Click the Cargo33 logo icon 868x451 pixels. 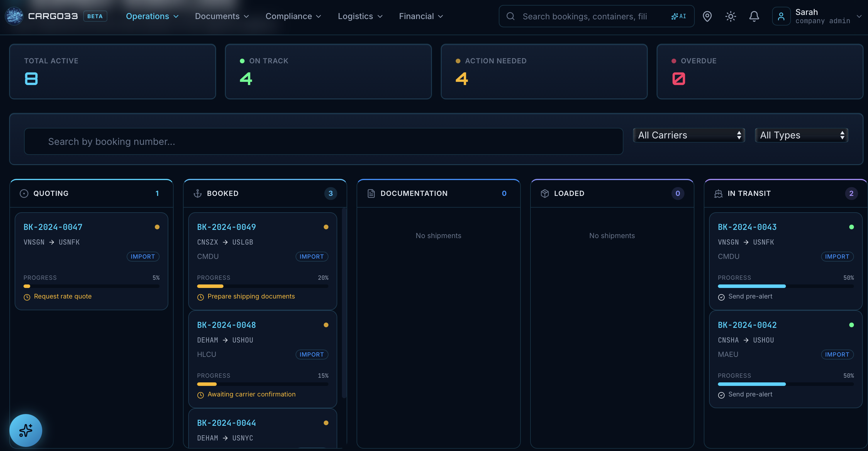(14, 16)
